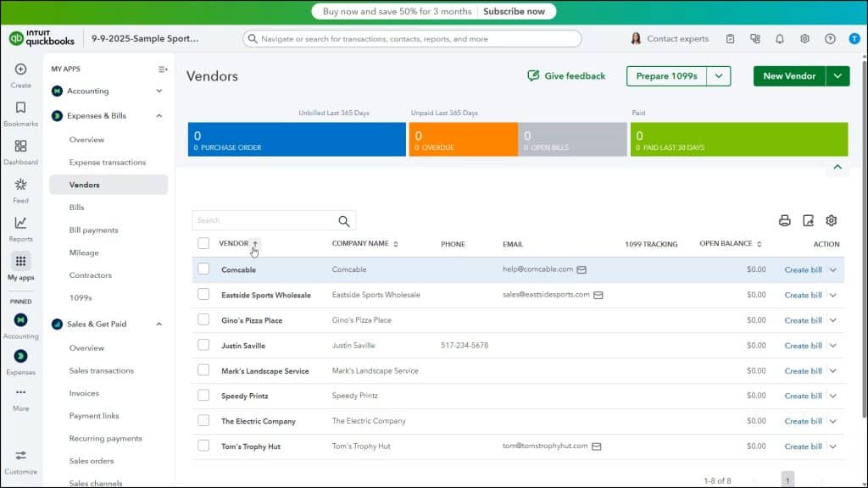Select all vendors with the header checkbox

point(203,243)
